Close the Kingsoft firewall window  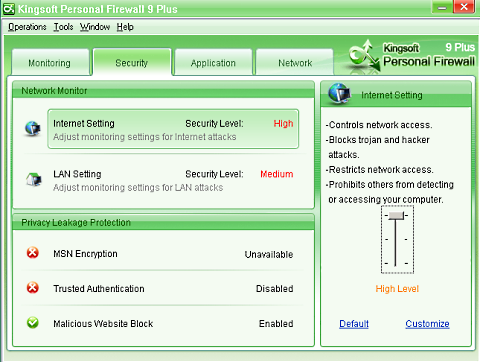464,7
